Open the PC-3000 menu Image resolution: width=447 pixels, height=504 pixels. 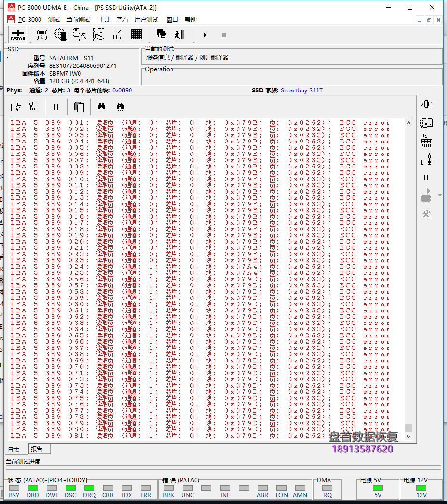click(29, 20)
